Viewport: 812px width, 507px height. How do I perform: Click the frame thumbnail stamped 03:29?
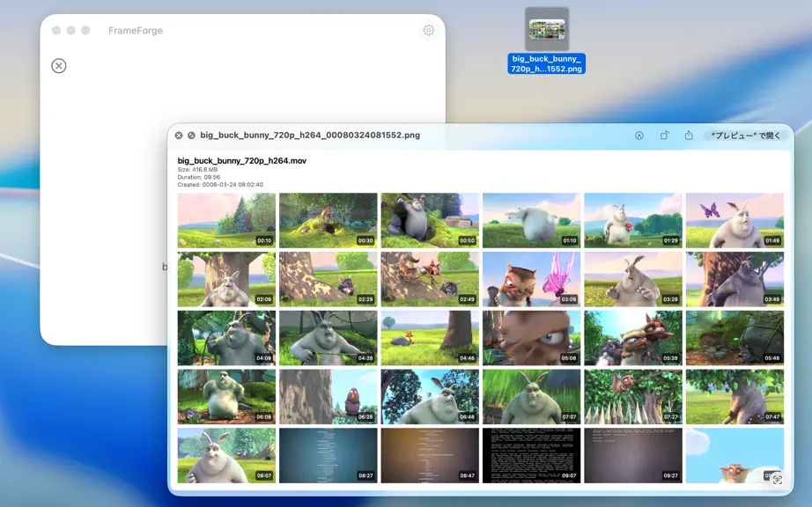coord(633,279)
